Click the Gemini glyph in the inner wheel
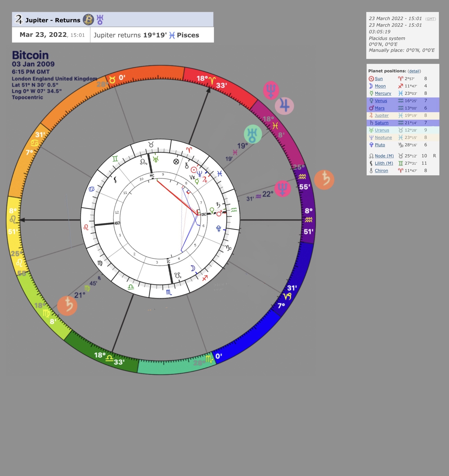The image size is (449, 476). point(115,159)
